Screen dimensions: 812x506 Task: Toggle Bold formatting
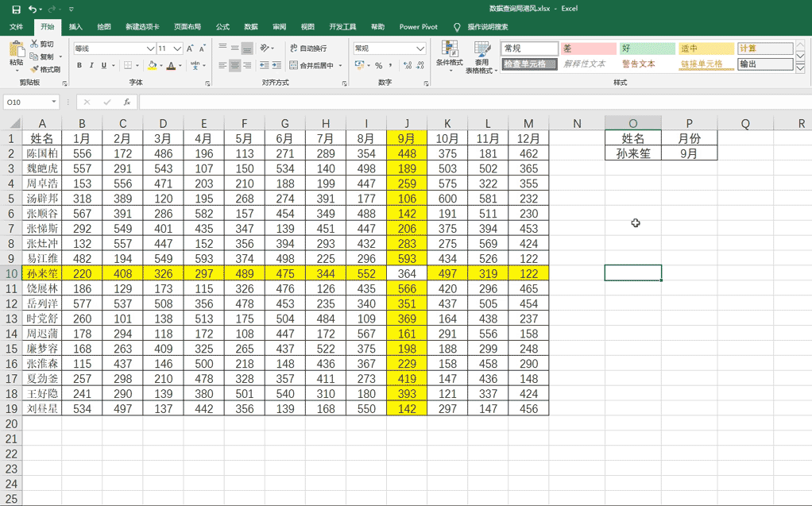point(79,65)
